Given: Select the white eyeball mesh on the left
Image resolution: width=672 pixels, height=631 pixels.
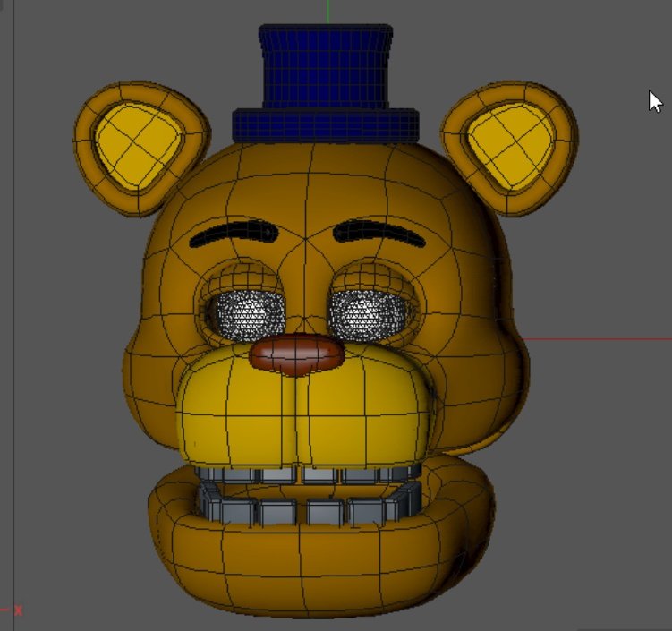Looking at the screenshot, I should pos(250,314).
